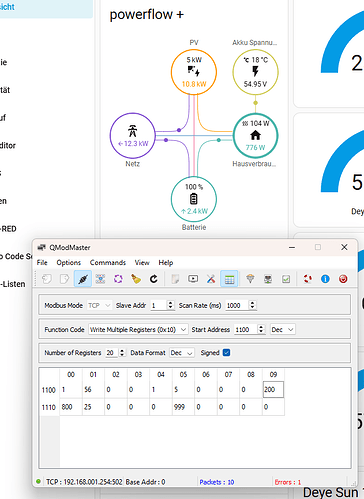Open the Function Code dropdown
364x499 pixels.
[138, 329]
